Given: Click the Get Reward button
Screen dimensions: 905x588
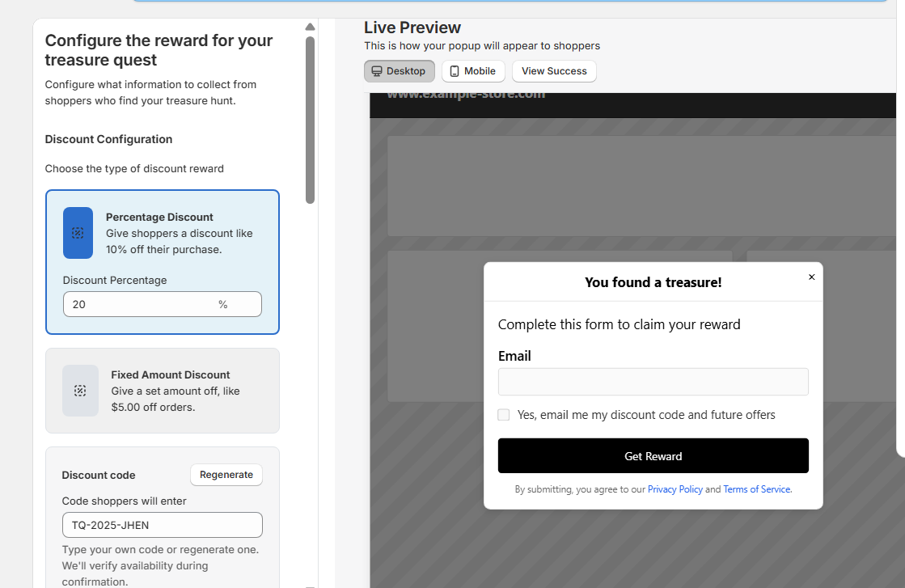Looking at the screenshot, I should pos(653,455).
